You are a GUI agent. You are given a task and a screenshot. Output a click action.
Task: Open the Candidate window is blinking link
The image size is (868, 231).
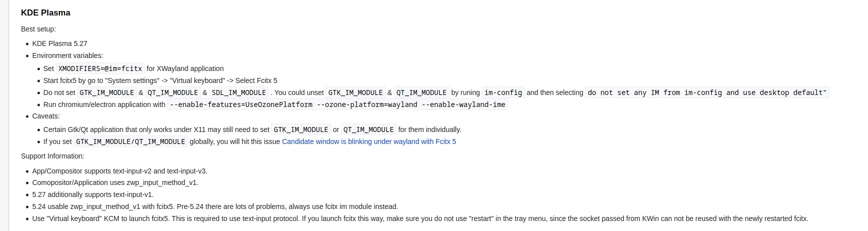(x=369, y=141)
